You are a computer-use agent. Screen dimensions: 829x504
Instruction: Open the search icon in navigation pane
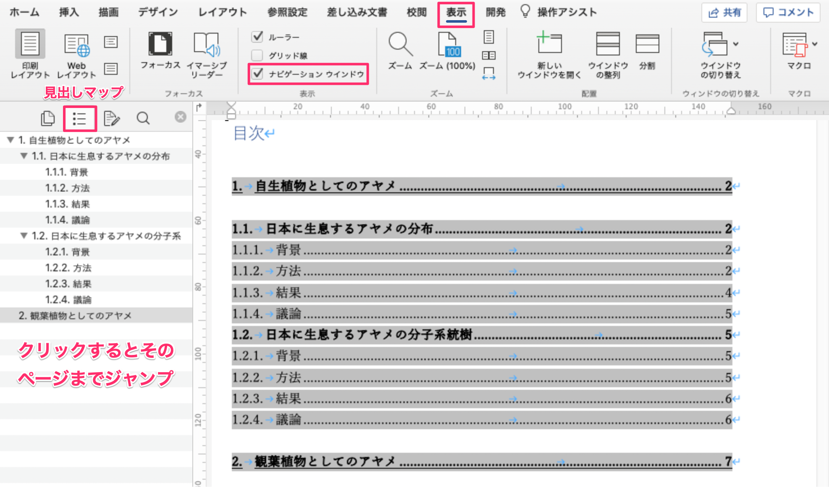point(143,118)
